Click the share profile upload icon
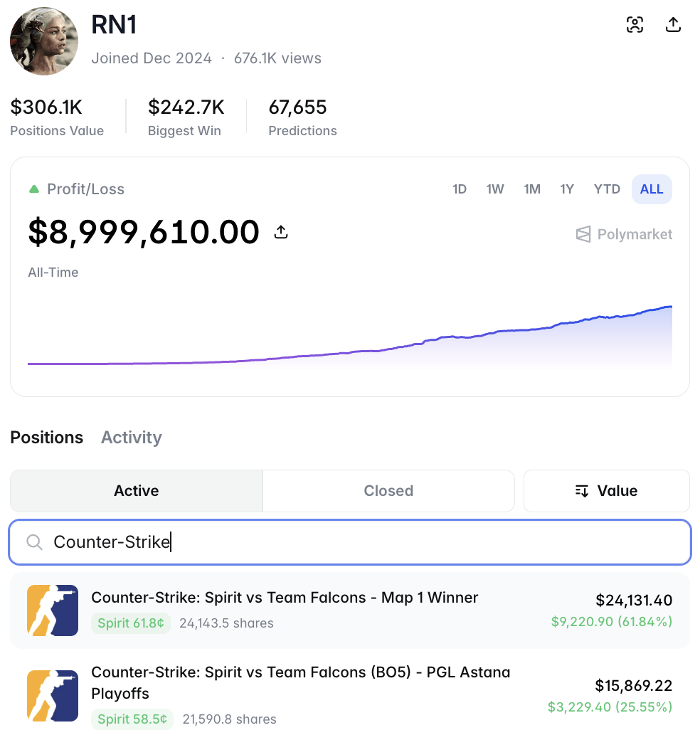The width and height of the screenshot is (700, 740). pyautogui.click(x=673, y=24)
